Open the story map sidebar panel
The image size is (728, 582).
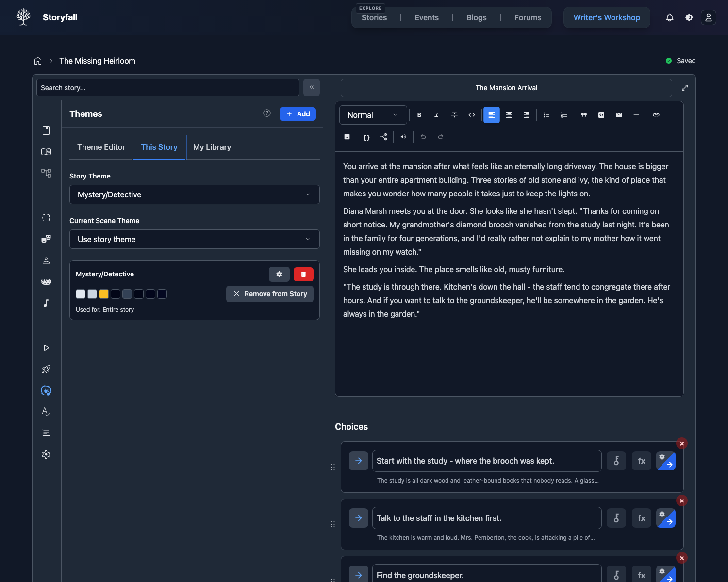[46, 173]
